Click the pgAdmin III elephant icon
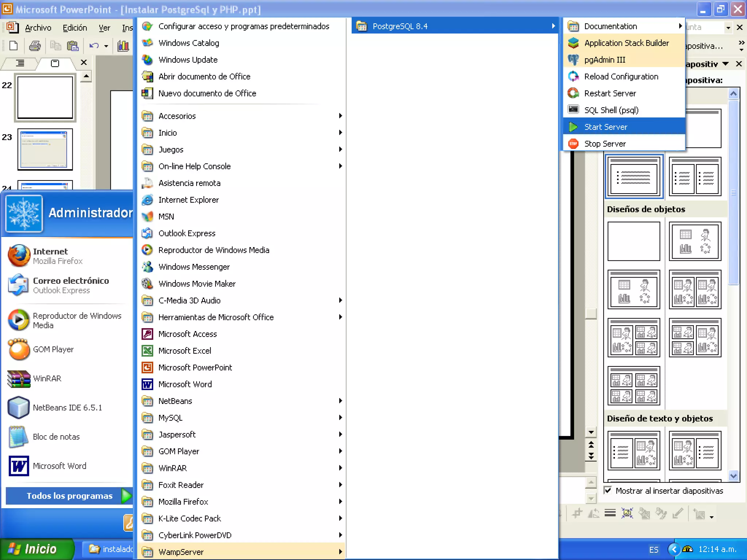The width and height of the screenshot is (747, 560). pos(573,60)
